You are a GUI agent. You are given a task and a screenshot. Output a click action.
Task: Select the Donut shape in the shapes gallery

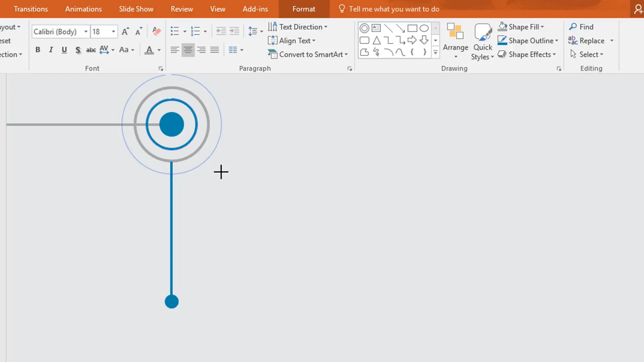pyautogui.click(x=364, y=28)
